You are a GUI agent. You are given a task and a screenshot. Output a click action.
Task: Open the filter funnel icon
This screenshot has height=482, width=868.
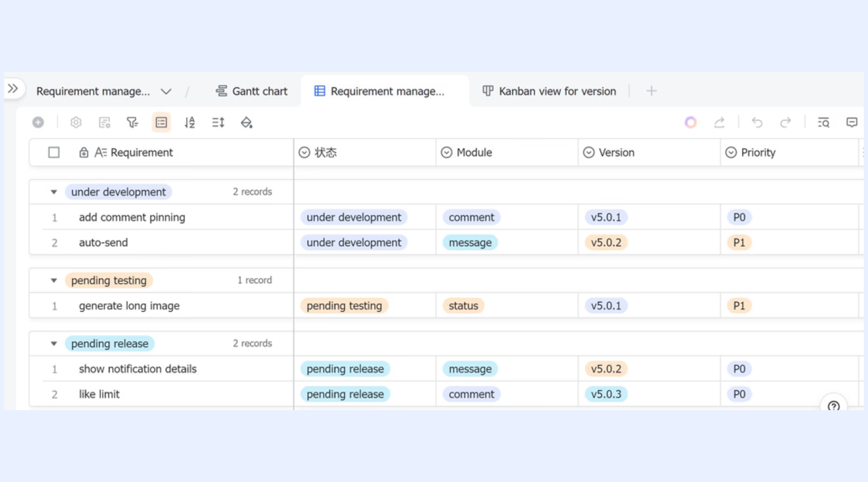pos(132,122)
